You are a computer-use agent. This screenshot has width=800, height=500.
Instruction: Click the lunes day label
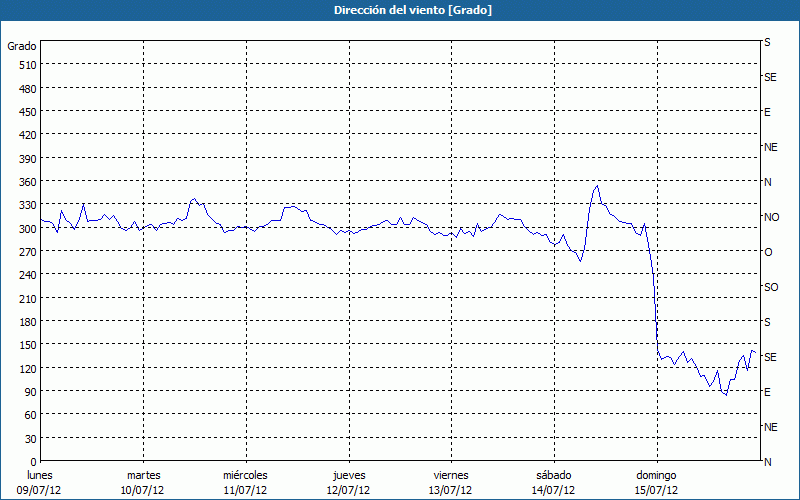(x=40, y=475)
